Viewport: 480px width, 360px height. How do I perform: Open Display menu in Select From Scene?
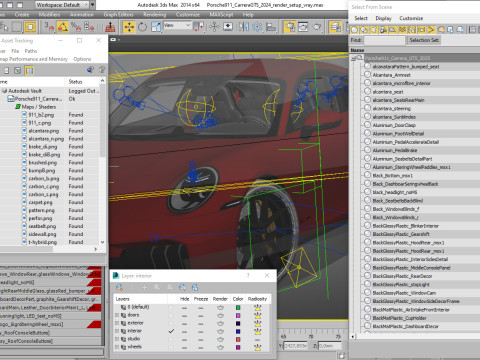[x=383, y=18]
